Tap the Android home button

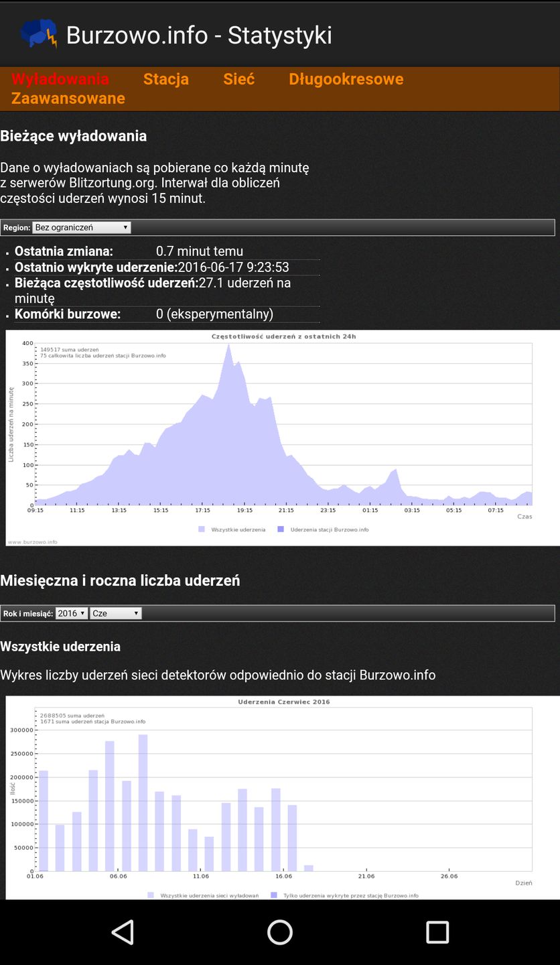(x=280, y=932)
